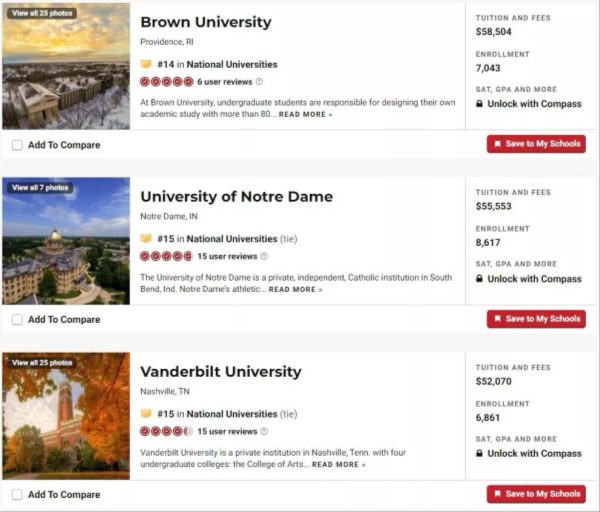This screenshot has height=512, width=600.
Task: Save Vanderbilt University to My Schools
Action: pos(536,494)
